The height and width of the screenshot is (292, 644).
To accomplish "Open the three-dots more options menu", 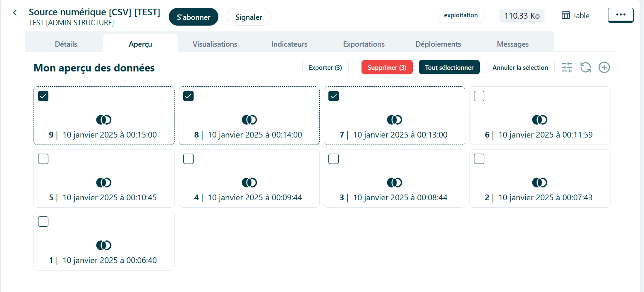I will (x=620, y=15).
